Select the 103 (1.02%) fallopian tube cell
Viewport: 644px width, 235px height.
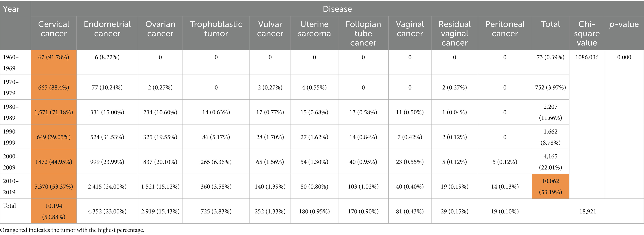[363, 186]
